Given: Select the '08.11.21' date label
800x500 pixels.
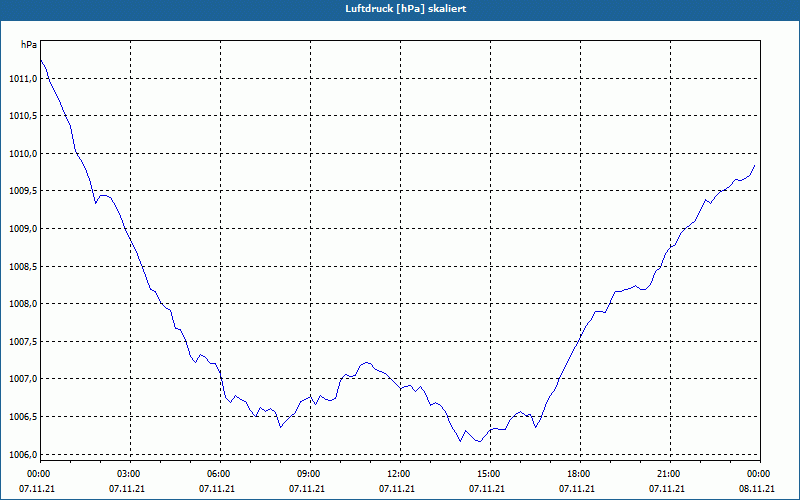Looking at the screenshot, I should click(757, 489).
